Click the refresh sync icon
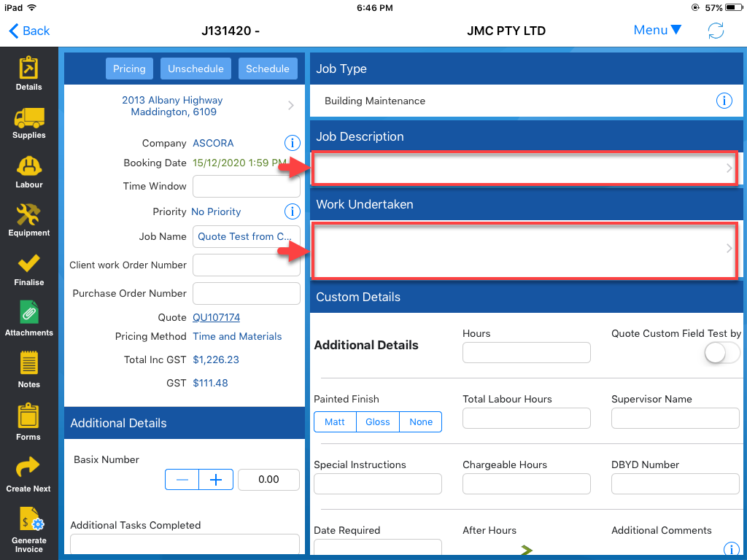747x560 pixels. (x=716, y=31)
